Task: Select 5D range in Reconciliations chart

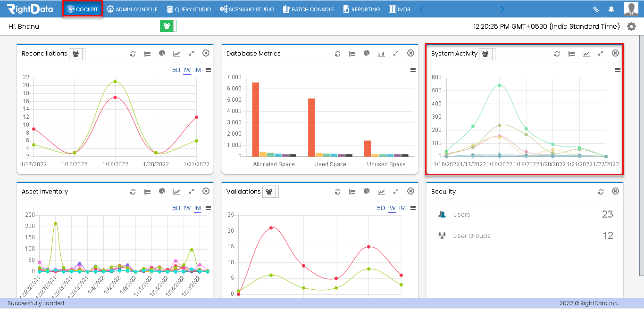Action: coord(176,70)
